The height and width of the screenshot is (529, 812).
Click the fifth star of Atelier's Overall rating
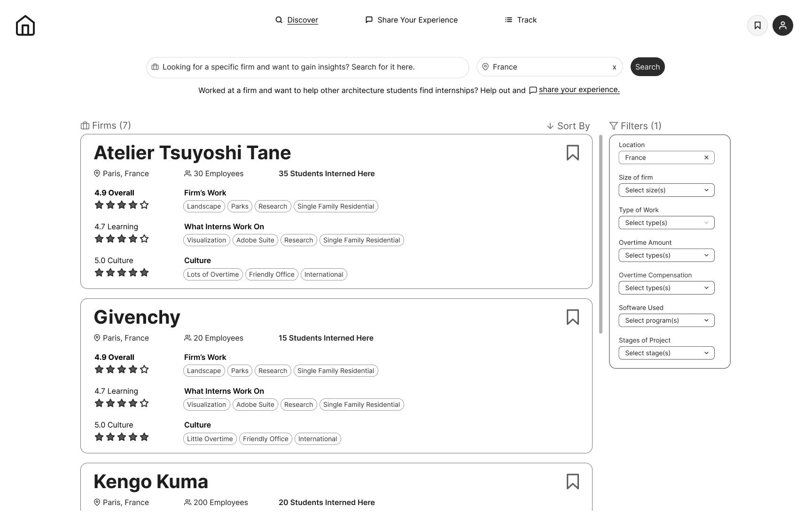pos(144,205)
